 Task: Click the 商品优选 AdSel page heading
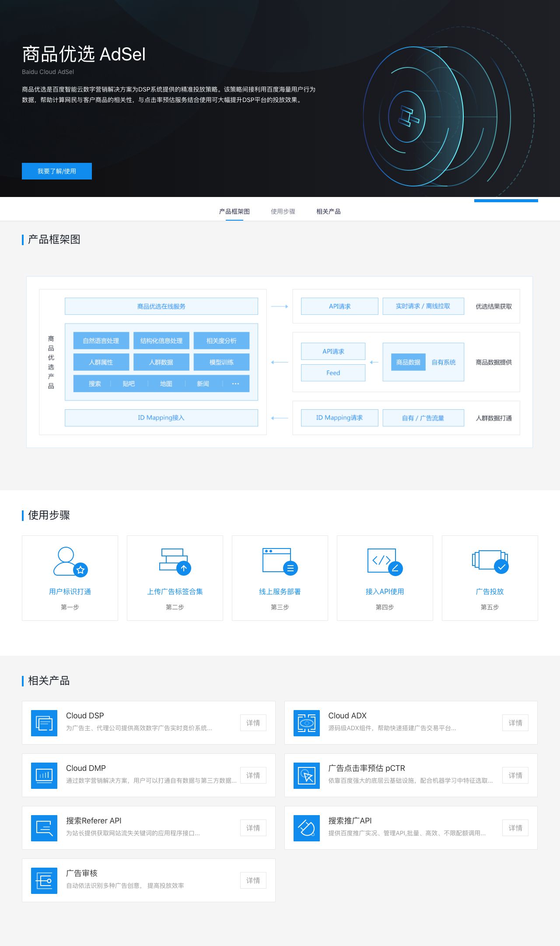[84, 54]
